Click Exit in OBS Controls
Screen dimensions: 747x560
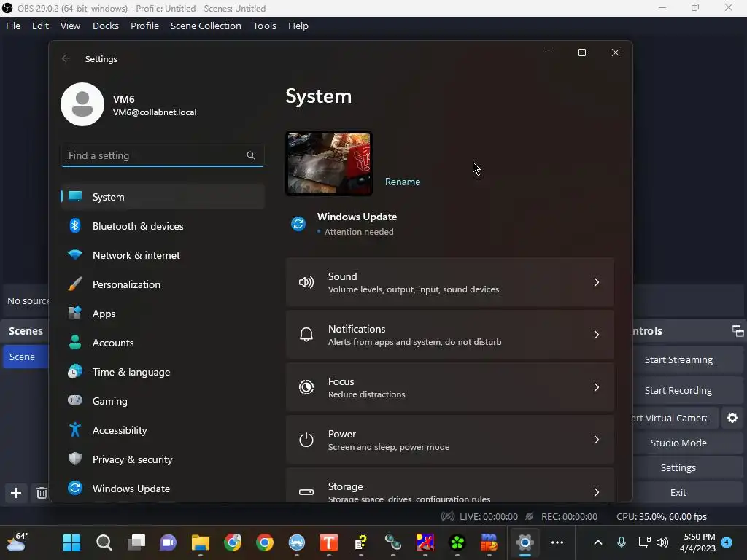pos(687,492)
